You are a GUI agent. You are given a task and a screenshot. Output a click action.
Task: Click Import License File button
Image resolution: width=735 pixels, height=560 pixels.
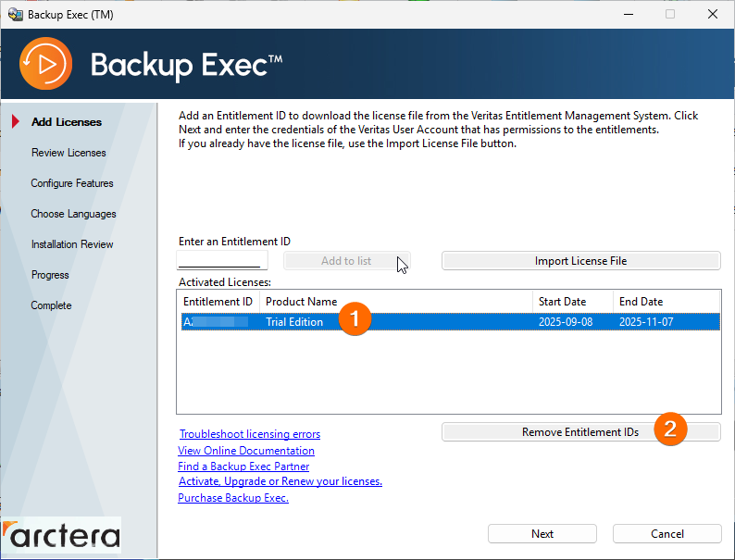(x=580, y=260)
